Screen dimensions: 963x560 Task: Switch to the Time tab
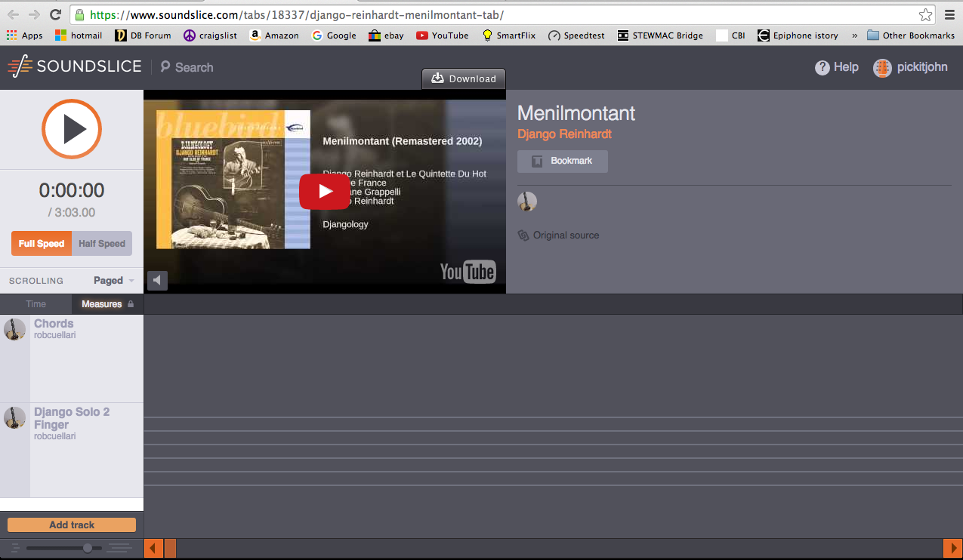click(x=36, y=304)
